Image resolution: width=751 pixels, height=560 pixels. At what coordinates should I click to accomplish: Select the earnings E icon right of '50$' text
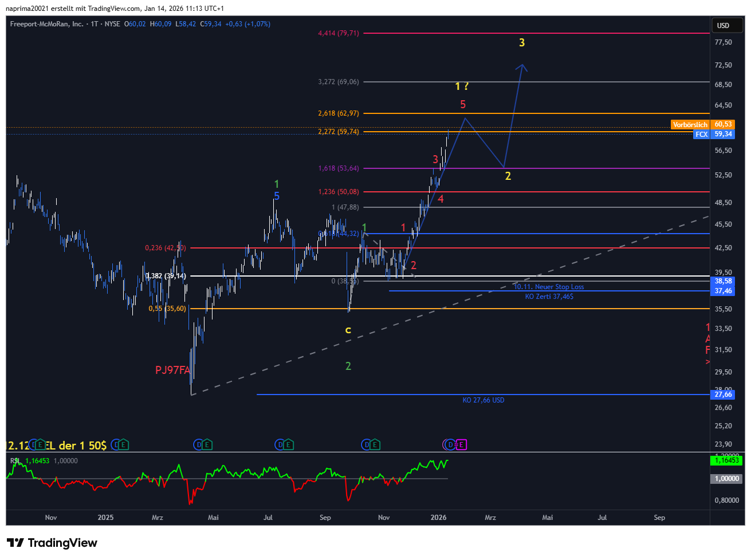click(123, 445)
